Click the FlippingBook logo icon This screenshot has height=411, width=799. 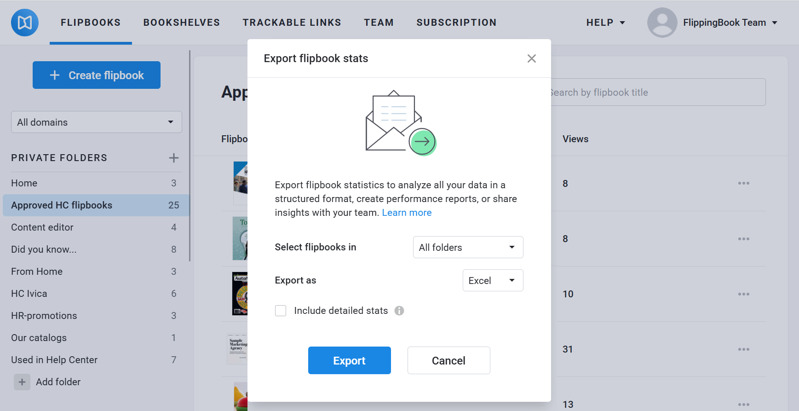[x=25, y=22]
